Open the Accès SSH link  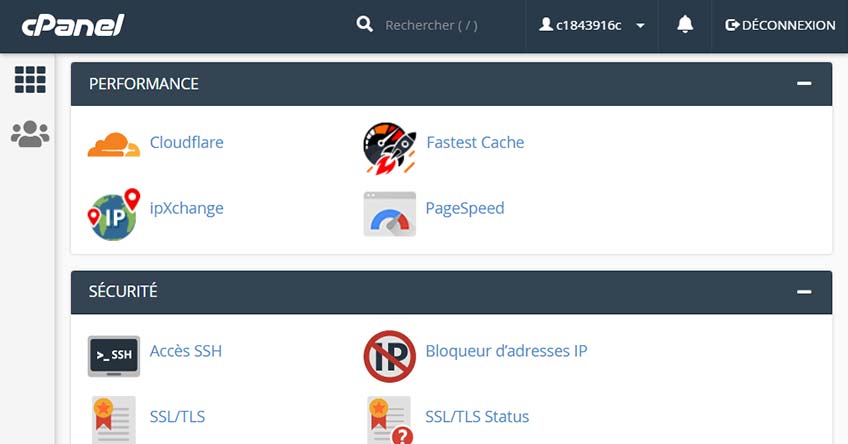click(x=186, y=351)
